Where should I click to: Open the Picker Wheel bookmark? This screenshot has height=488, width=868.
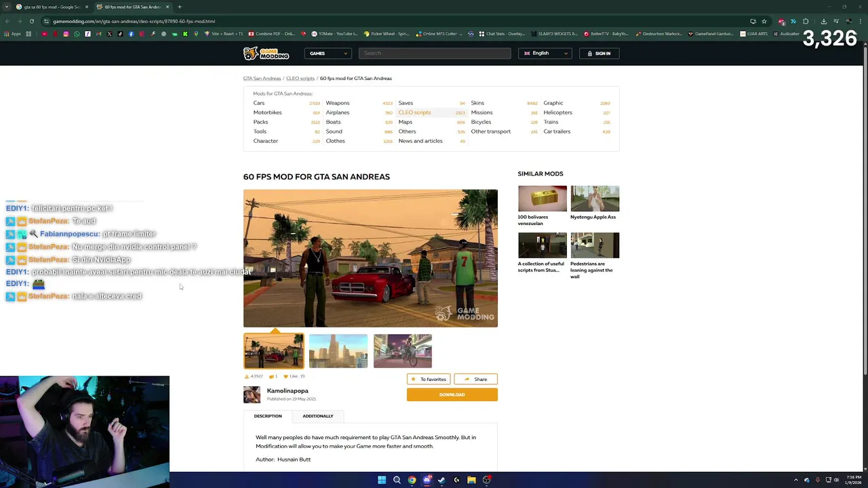(x=387, y=34)
